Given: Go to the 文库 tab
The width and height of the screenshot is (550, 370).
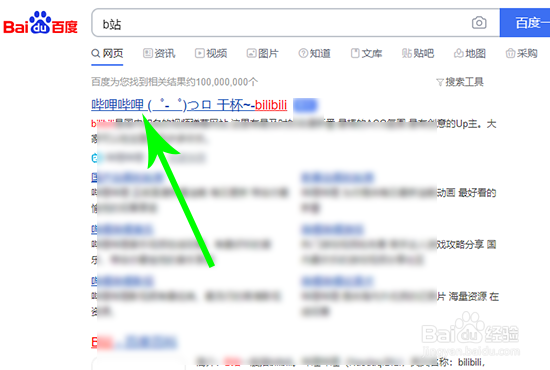Looking at the screenshot, I should coord(366,54).
